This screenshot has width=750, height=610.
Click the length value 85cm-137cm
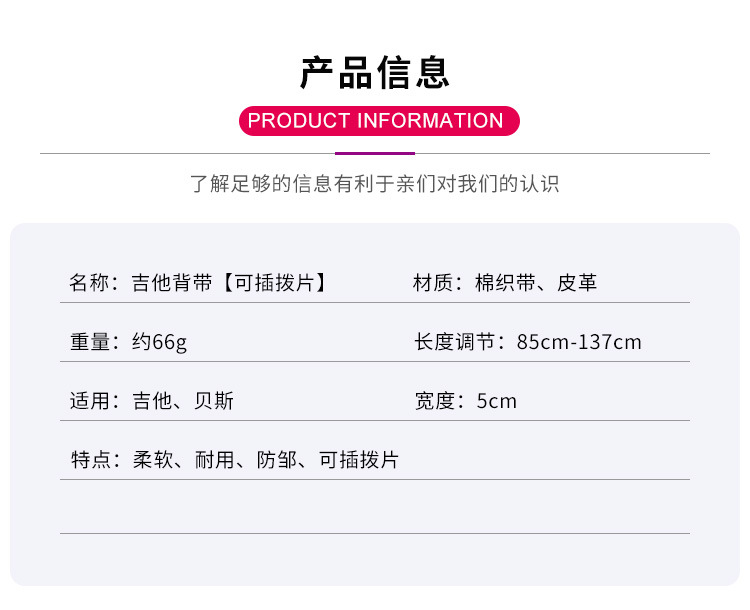pyautogui.click(x=579, y=342)
